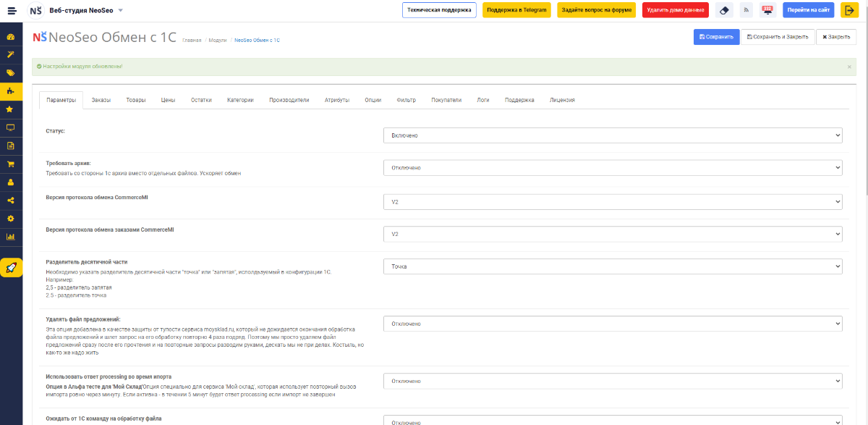The width and height of the screenshot is (868, 425).
Task: Open the Удалять файл предложений dropdown
Action: [613, 324]
